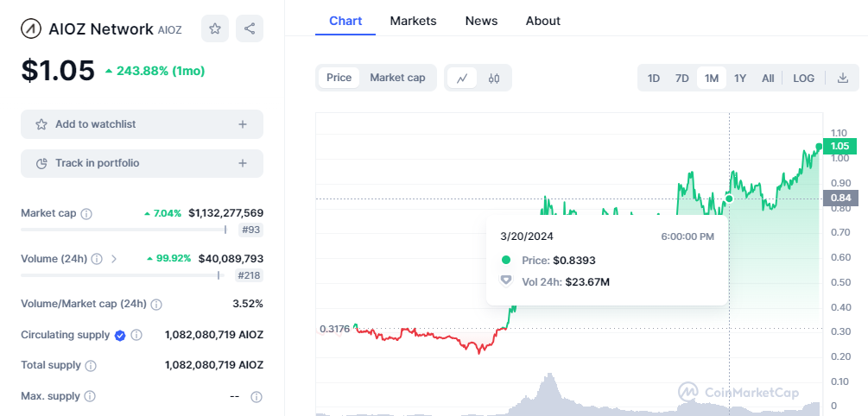Viewport: 868px width, 416px height.
Task: Click the AIOZ ticker symbol text
Action: tap(170, 30)
